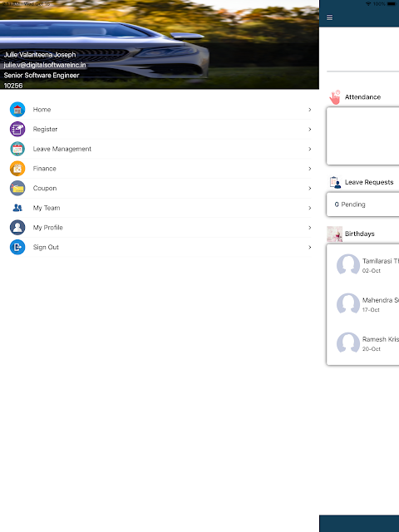The image size is (399, 532).
Task: Click the 17-Oct birthday avatar
Action: click(348, 303)
